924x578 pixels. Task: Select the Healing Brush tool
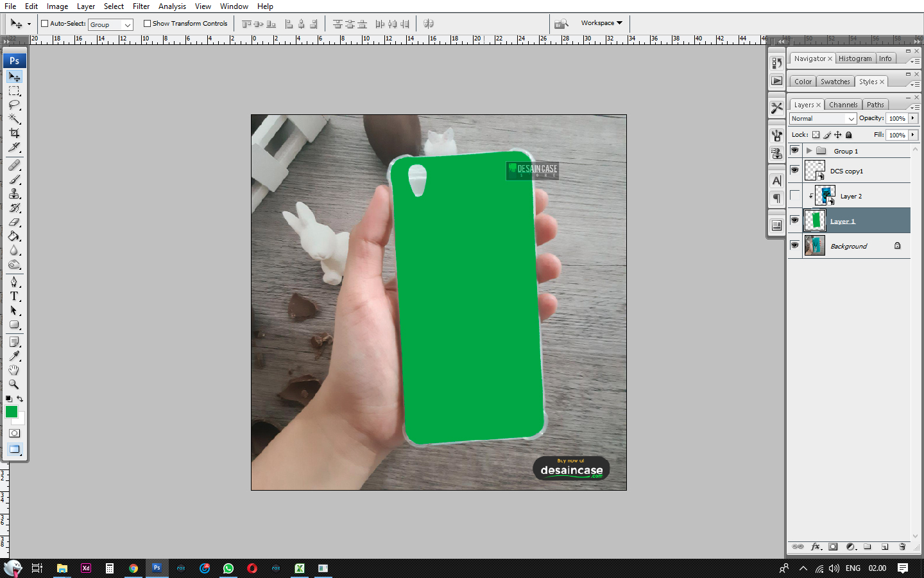point(14,165)
